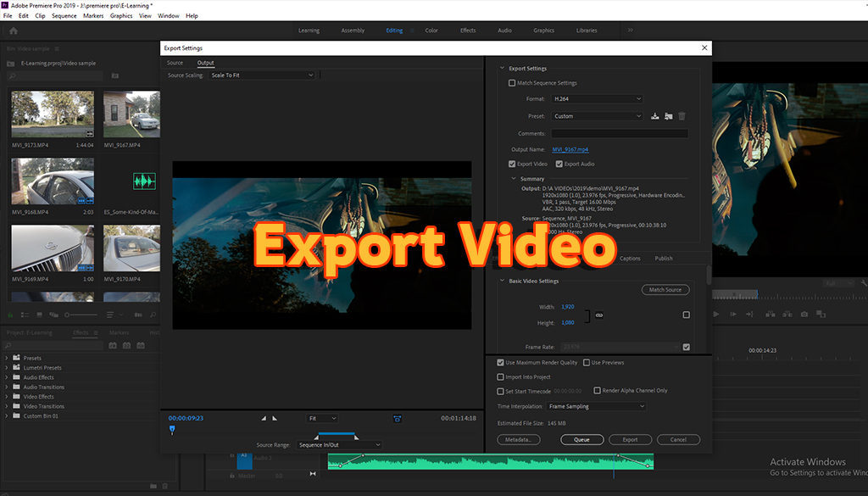Screen dimensions: 868x496
Task: Click the MVI_9167.mp4 output name link
Action: point(570,149)
